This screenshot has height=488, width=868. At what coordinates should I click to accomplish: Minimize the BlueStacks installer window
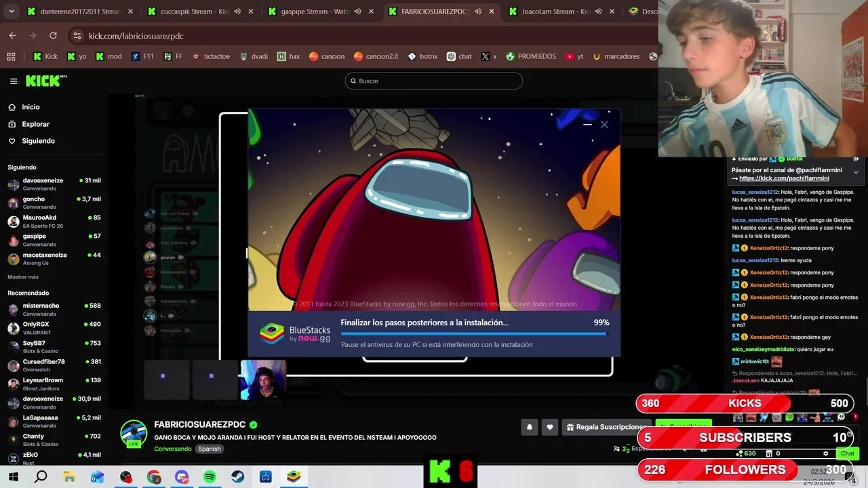[x=587, y=124]
